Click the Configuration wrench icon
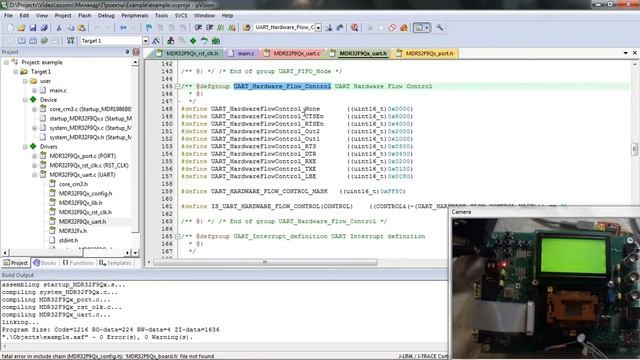The height and width of the screenshot is (360, 640). point(440,28)
